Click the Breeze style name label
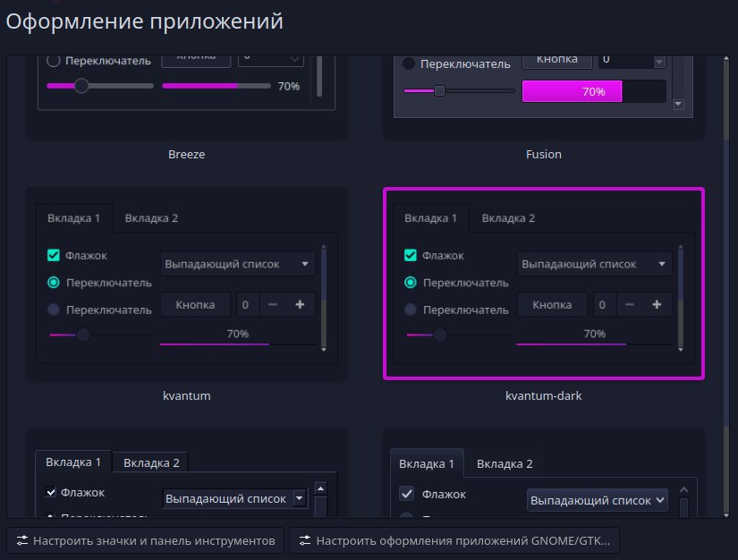738x560 pixels. point(187,155)
